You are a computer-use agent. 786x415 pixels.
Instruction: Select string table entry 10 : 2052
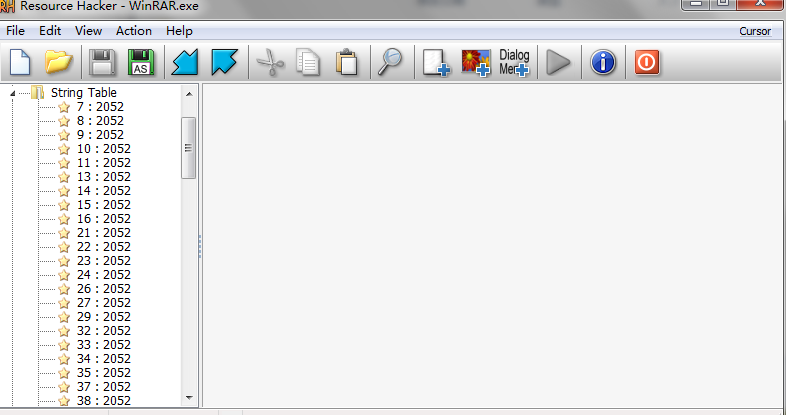[104, 149]
